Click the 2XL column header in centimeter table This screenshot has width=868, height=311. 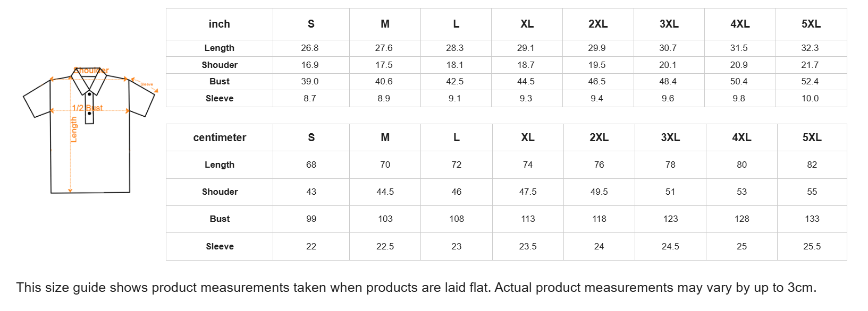pos(599,137)
